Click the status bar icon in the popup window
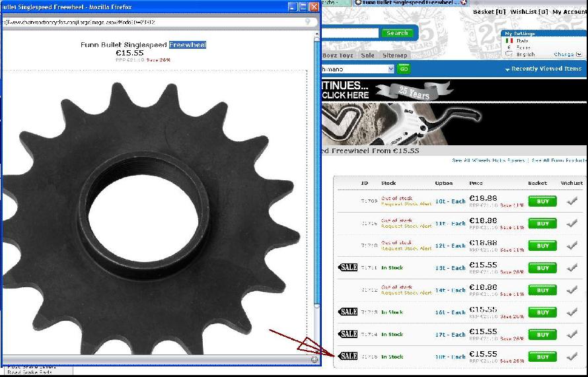588x377 pixels. click(x=314, y=360)
